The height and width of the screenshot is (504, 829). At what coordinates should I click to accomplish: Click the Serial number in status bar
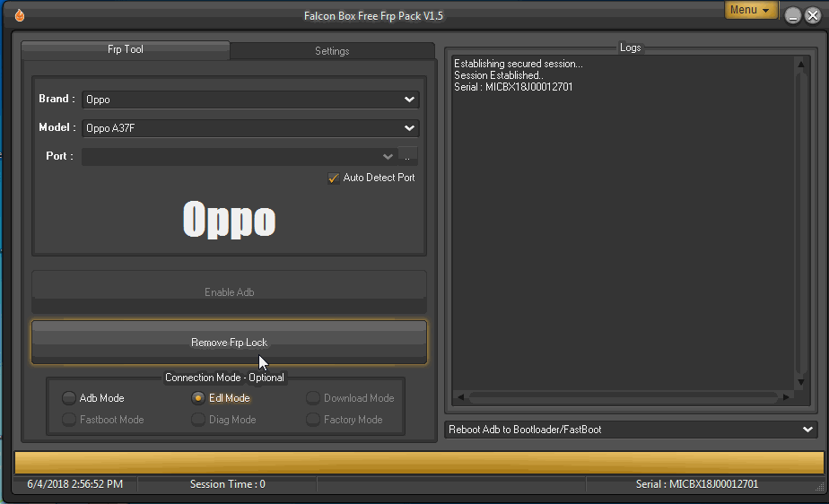point(697,484)
